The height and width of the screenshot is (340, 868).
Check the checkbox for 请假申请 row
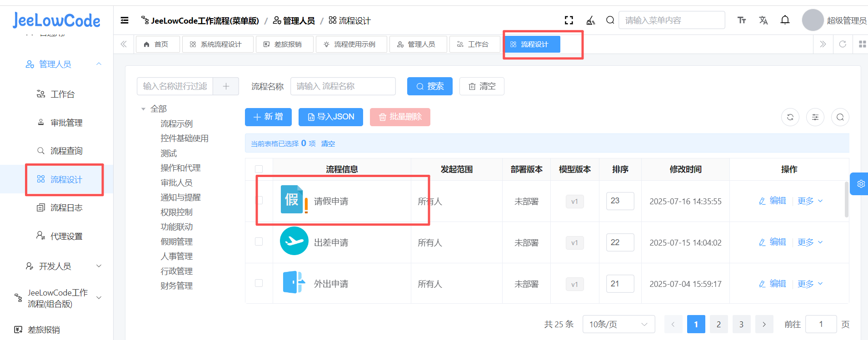(x=259, y=200)
